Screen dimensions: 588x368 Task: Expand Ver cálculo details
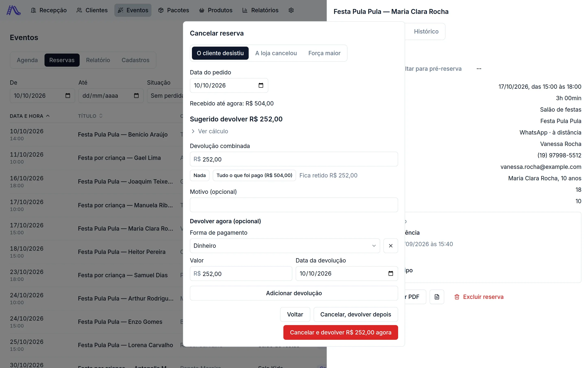click(x=210, y=131)
